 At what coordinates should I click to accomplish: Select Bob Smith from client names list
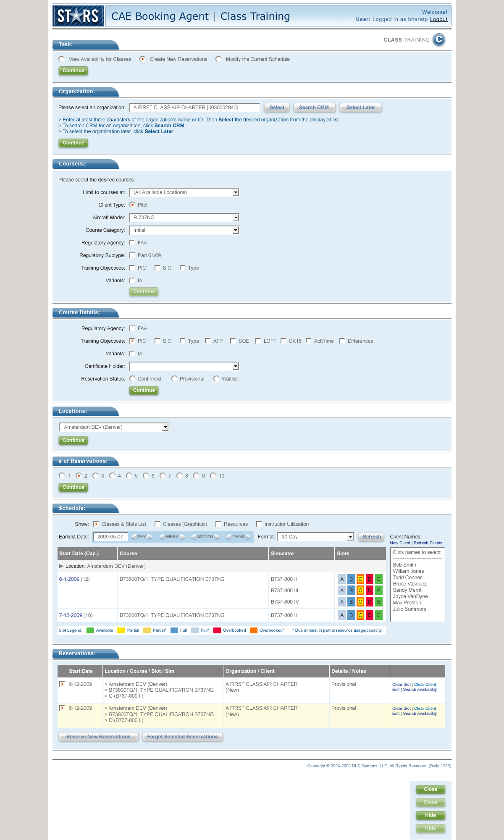[404, 565]
